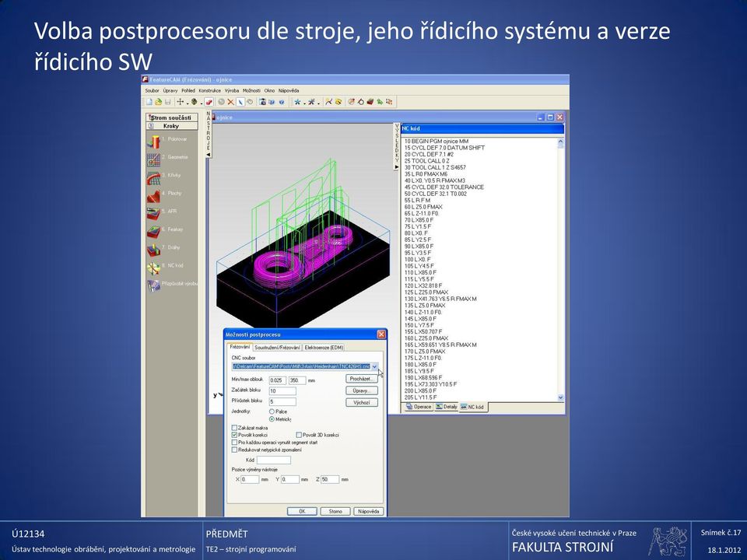747x560 pixels.
Task: Click the NC code scrollbar down arrow
Action: pyautogui.click(x=560, y=397)
